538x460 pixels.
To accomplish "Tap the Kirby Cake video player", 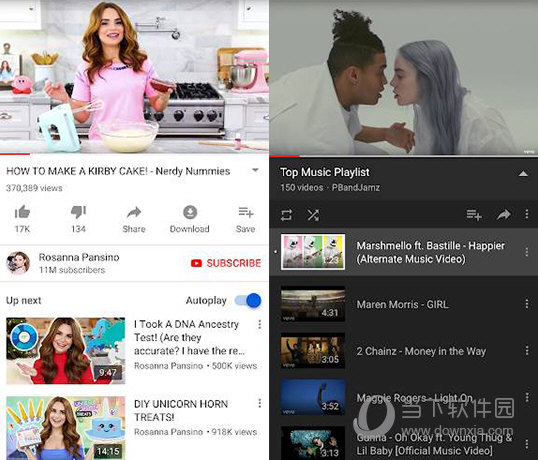I will [134, 76].
